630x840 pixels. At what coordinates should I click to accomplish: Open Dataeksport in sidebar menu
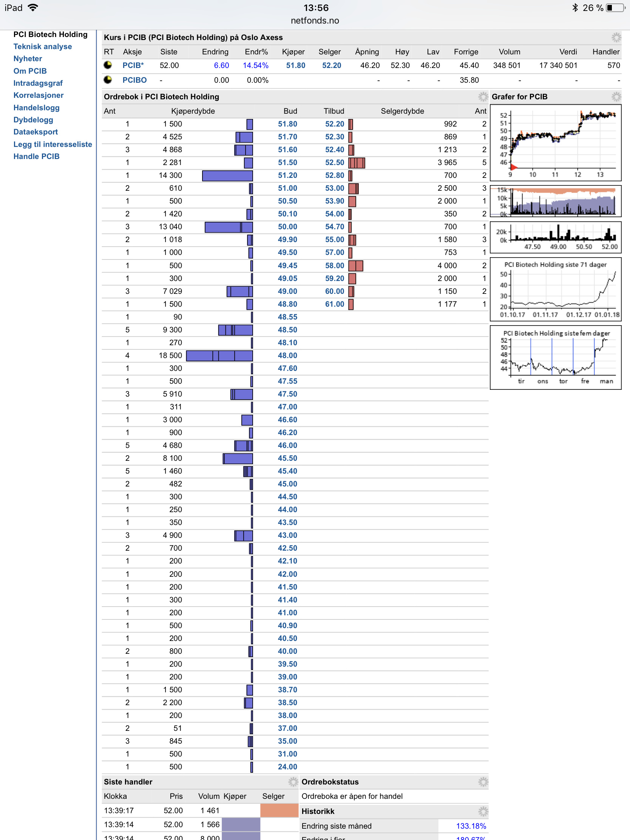36,132
